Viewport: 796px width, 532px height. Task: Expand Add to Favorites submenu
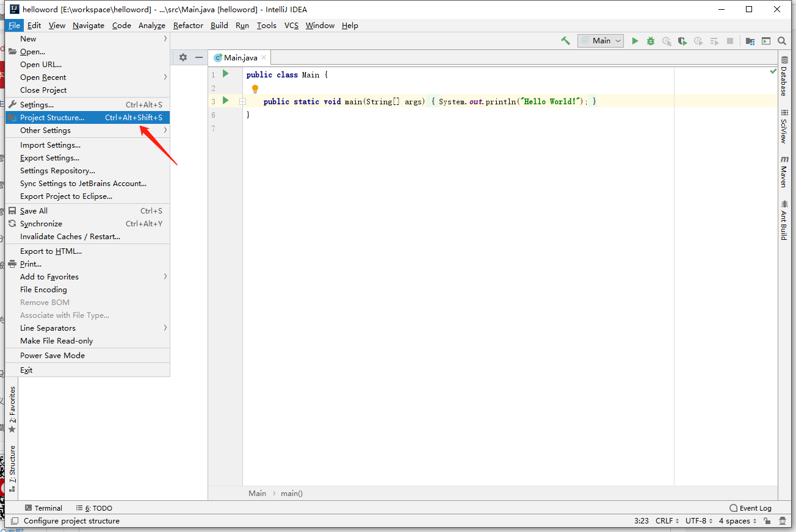tap(87, 276)
